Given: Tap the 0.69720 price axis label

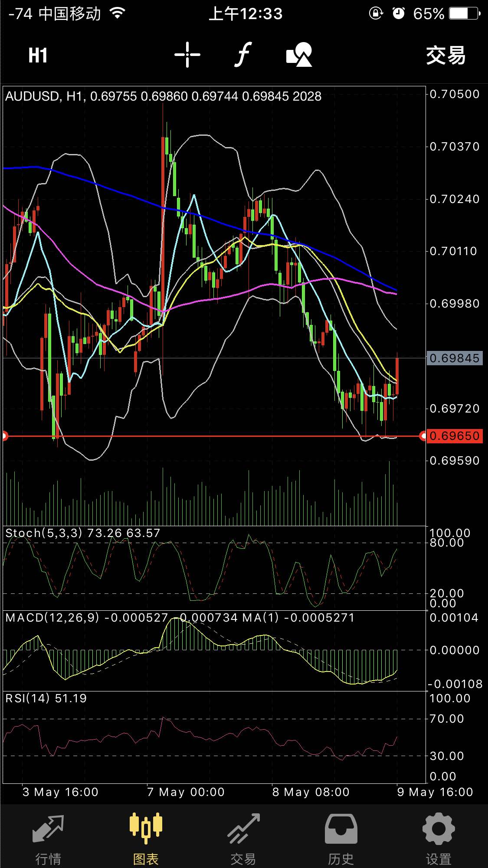Looking at the screenshot, I should pyautogui.click(x=455, y=409).
